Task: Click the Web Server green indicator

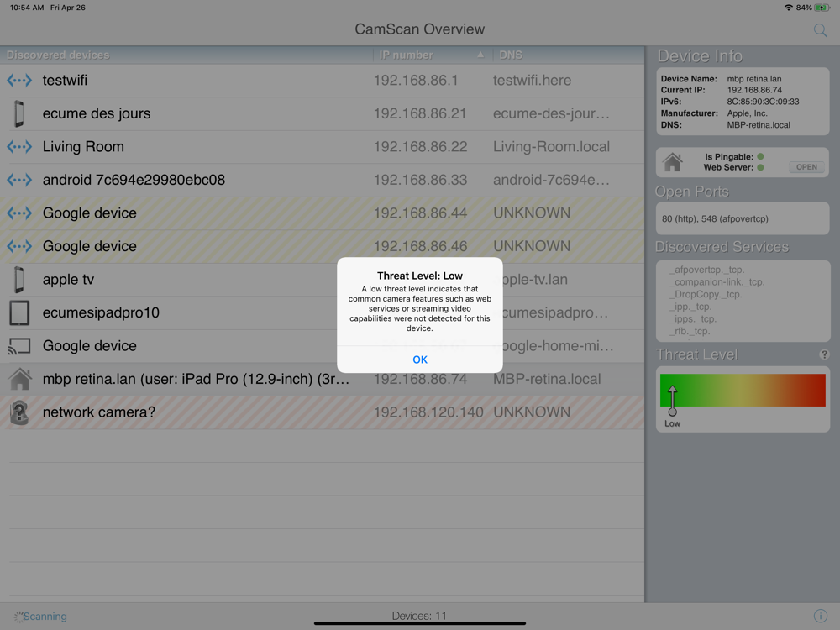Action: pyautogui.click(x=760, y=168)
